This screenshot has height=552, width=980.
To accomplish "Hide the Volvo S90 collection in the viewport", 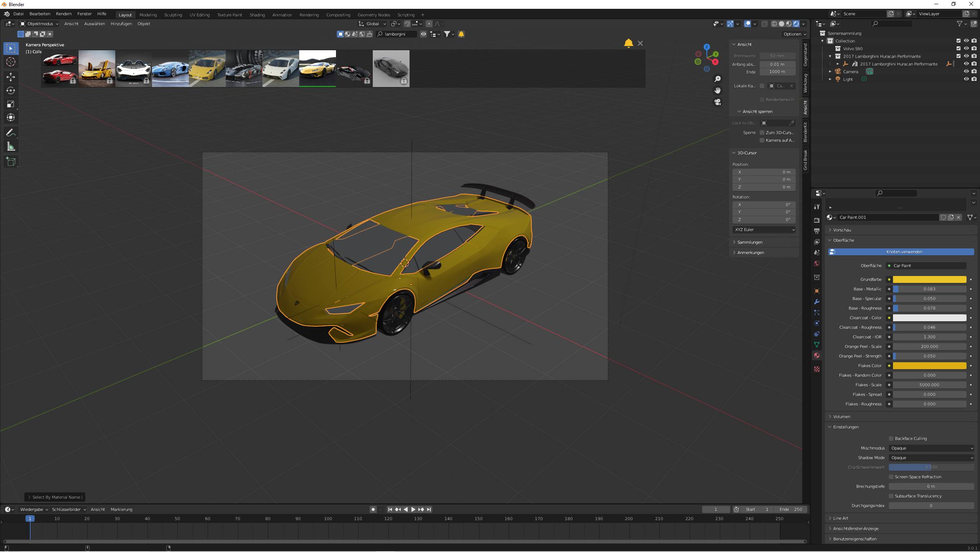I will pos(966,49).
